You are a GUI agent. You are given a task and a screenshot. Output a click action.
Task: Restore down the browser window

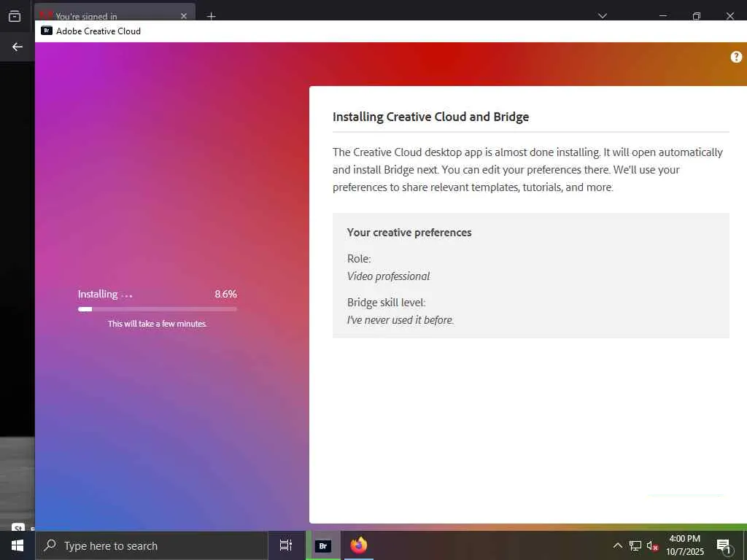(x=697, y=16)
